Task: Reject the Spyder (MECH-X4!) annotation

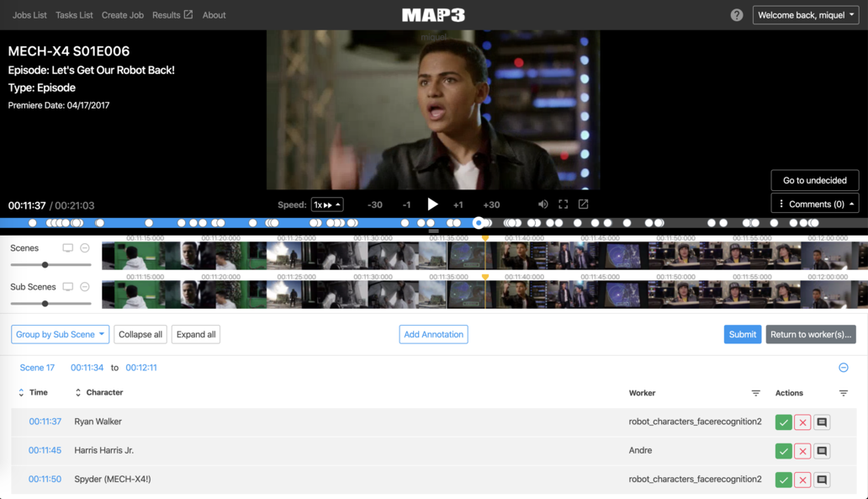Action: (802, 480)
